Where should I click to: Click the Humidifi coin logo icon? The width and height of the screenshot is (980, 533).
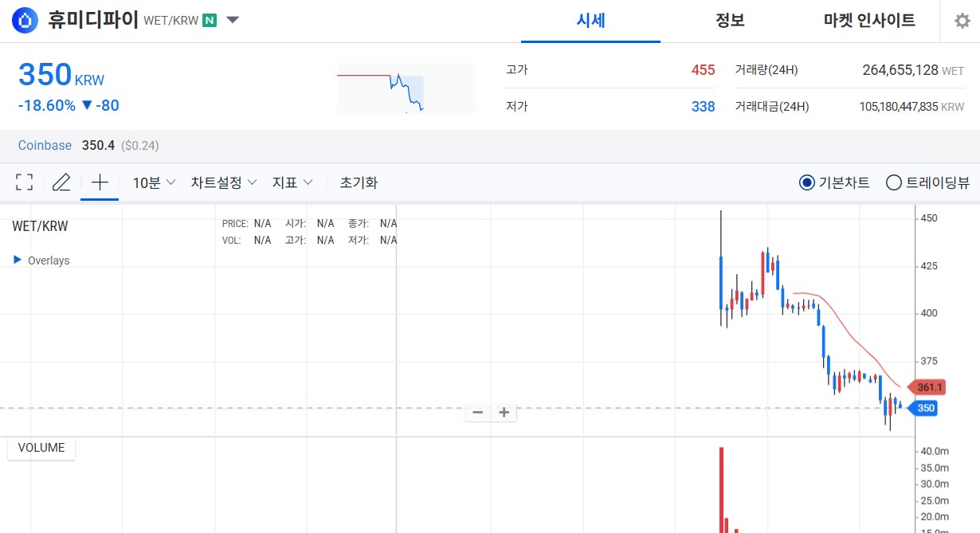(27, 21)
